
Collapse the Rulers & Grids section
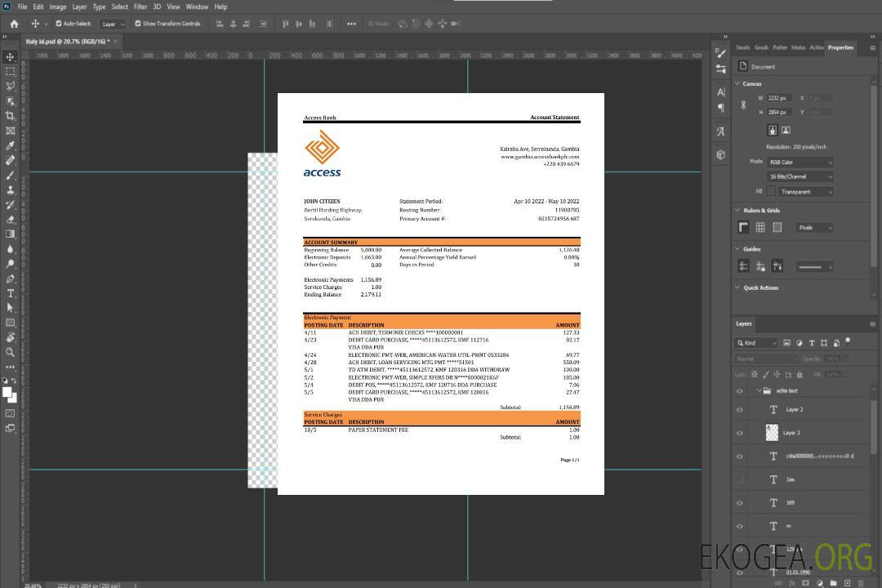coord(738,210)
